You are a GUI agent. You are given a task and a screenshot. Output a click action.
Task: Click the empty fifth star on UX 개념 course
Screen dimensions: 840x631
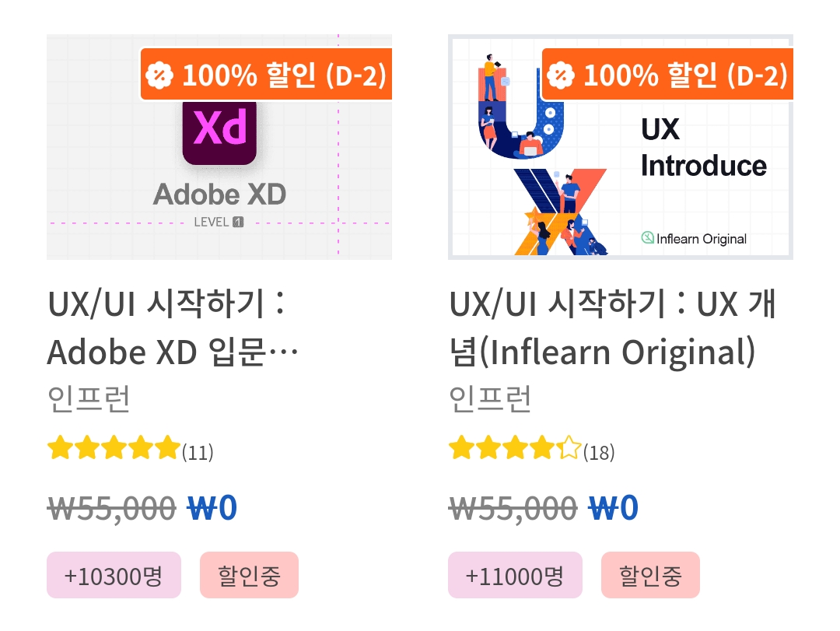[x=569, y=447]
